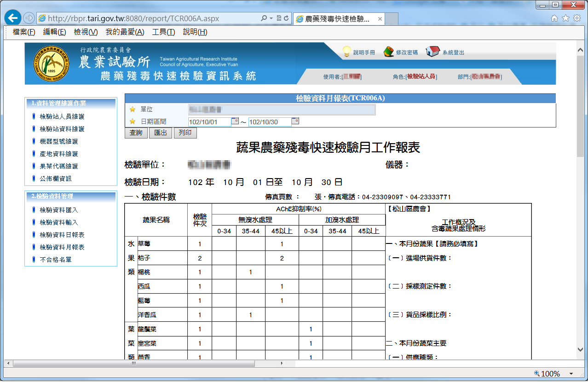Open the 工具(T) menu
Image resolution: width=588 pixels, height=382 pixels.
coord(163,32)
